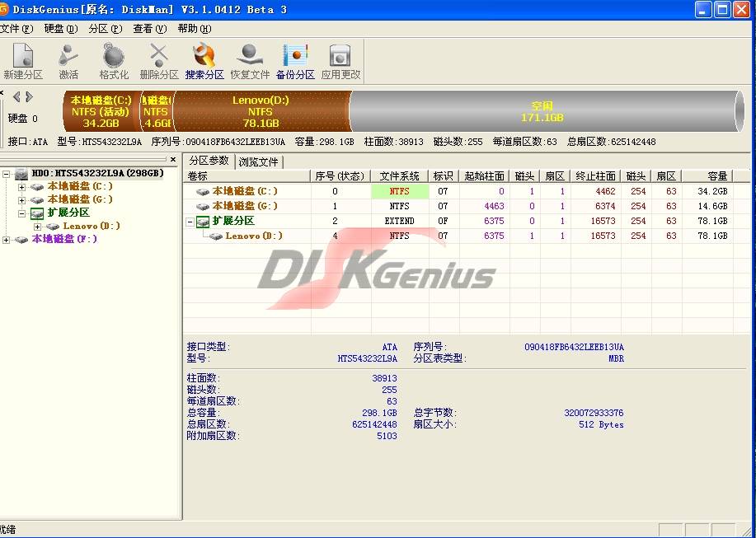This screenshot has height=538, width=756.
Task: Click the 14.6GB capacity cell
Action: pyautogui.click(x=712, y=207)
